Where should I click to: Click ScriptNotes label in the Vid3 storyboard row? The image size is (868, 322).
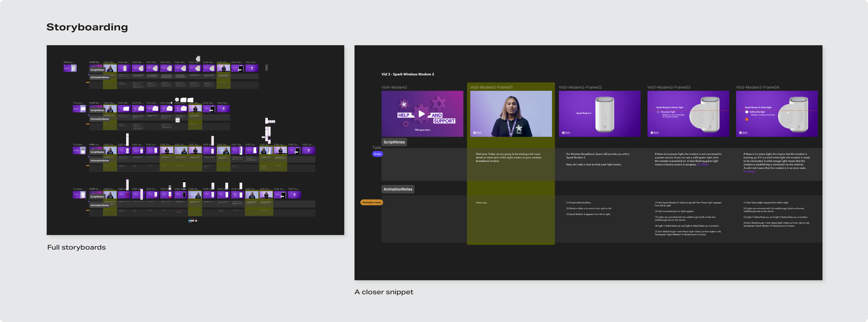(97, 70)
